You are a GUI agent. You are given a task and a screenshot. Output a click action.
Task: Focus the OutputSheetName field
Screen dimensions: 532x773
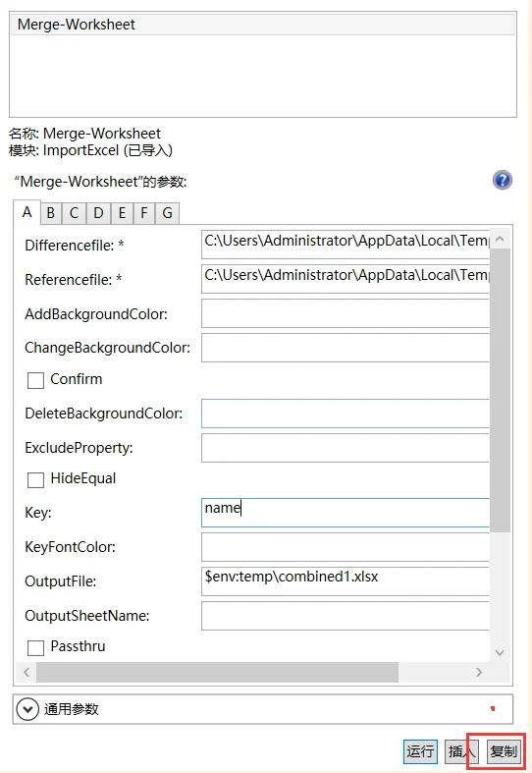(x=346, y=616)
